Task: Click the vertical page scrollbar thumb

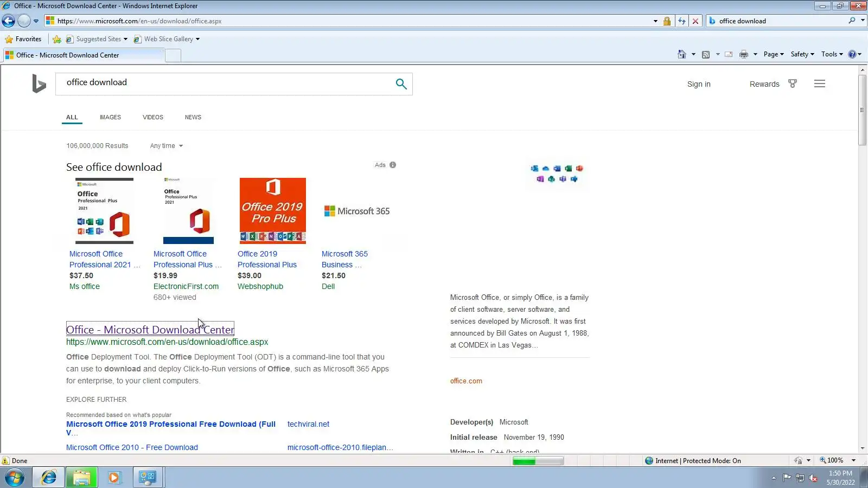Action: point(863,110)
